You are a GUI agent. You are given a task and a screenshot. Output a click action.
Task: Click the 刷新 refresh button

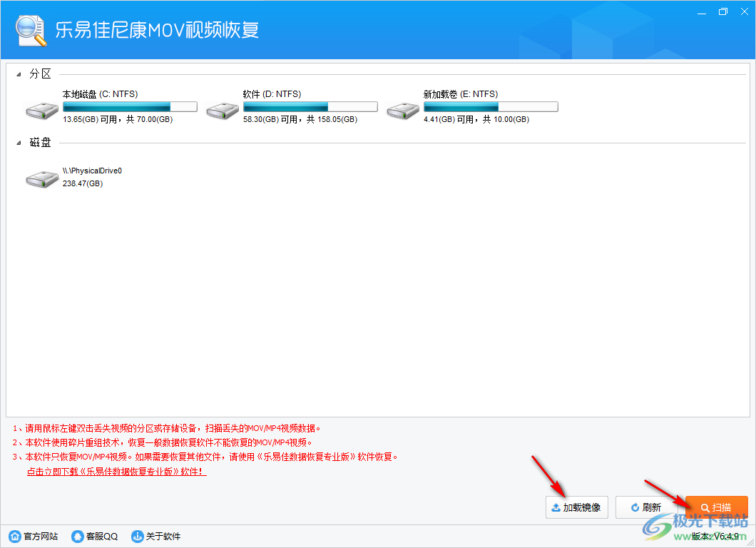click(647, 507)
